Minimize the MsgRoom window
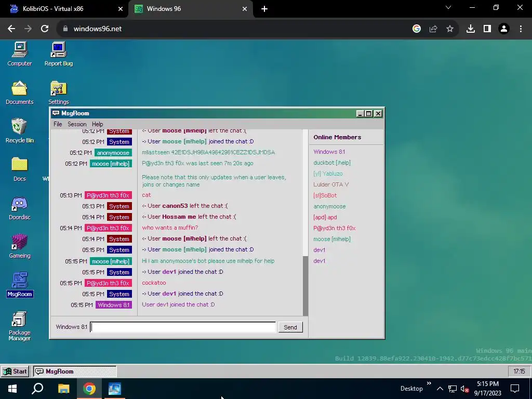This screenshot has height=399, width=532. (360, 114)
